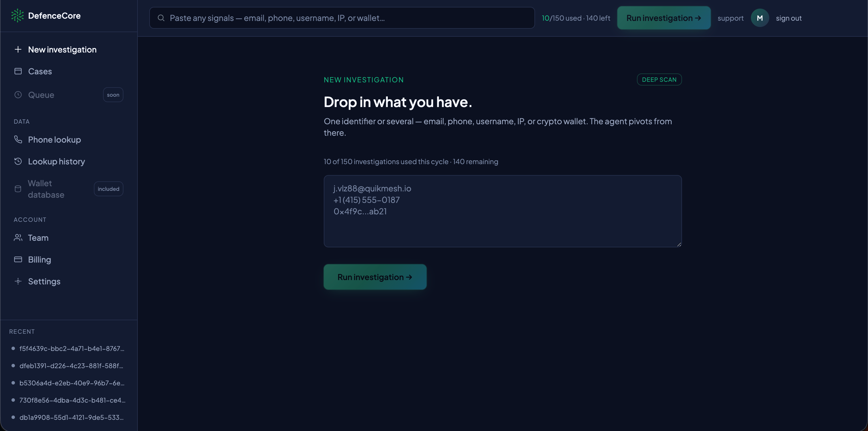The height and width of the screenshot is (431, 868).
Task: Open the support link
Action: pyautogui.click(x=730, y=18)
